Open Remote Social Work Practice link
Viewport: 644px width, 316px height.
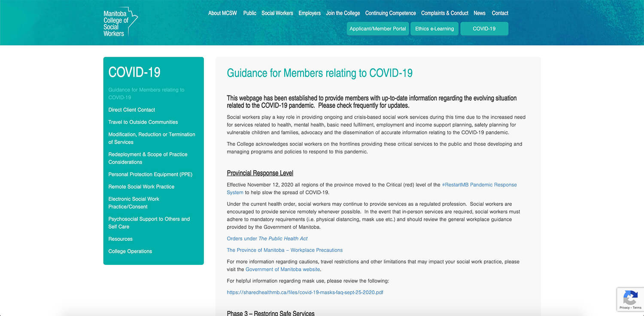click(x=141, y=187)
